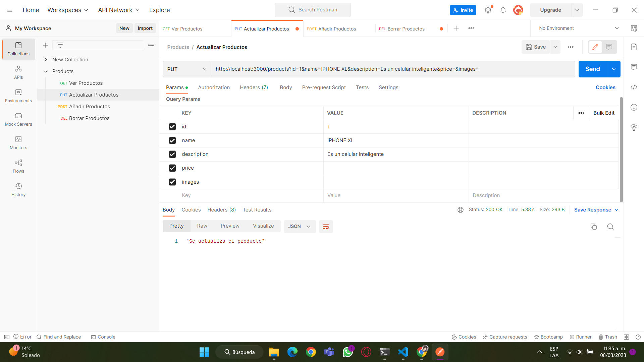The image size is (644, 362).
Task: Open Bulk Edit for query params
Action: click(x=603, y=113)
